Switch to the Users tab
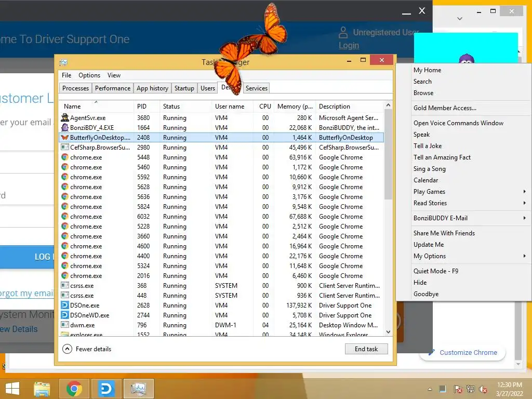 tap(208, 88)
